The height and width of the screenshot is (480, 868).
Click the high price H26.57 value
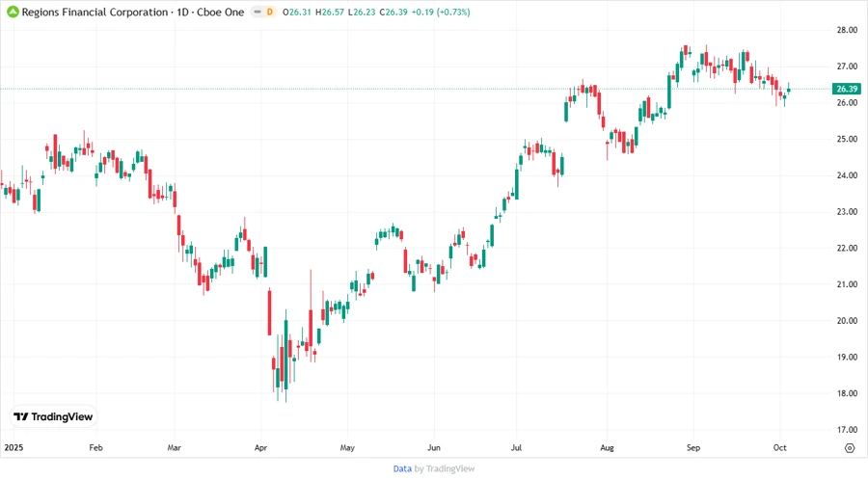pos(332,11)
